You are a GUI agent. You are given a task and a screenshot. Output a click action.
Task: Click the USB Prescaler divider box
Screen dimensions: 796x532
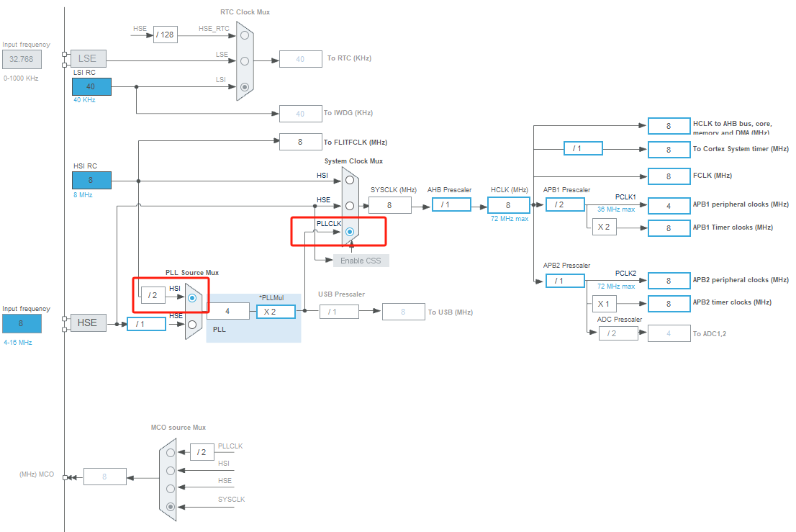[338, 311]
